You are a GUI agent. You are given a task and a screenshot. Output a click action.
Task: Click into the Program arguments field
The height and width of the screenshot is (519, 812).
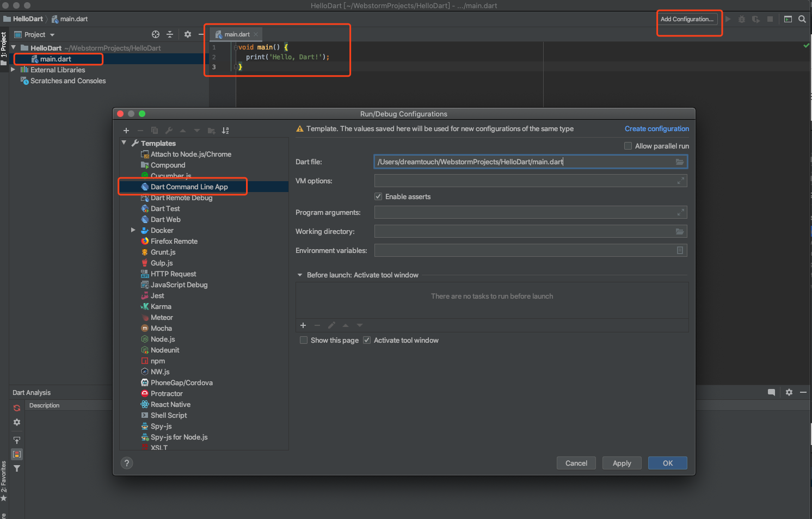tap(525, 212)
